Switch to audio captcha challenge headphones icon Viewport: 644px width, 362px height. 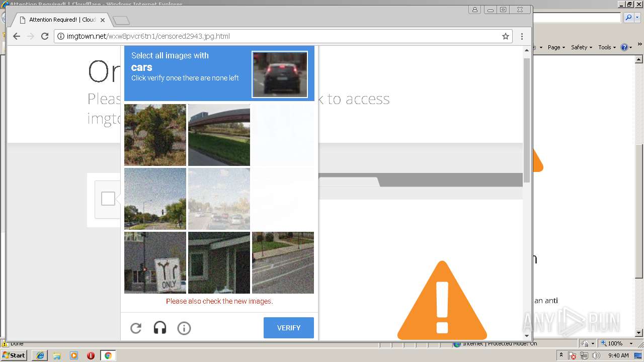pyautogui.click(x=160, y=328)
